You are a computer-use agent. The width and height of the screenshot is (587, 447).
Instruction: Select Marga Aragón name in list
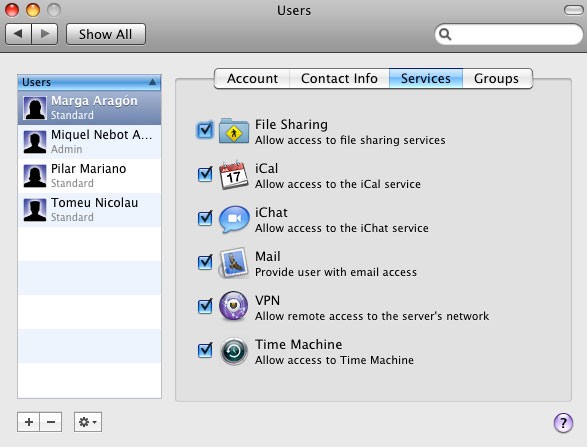pyautogui.click(x=94, y=101)
